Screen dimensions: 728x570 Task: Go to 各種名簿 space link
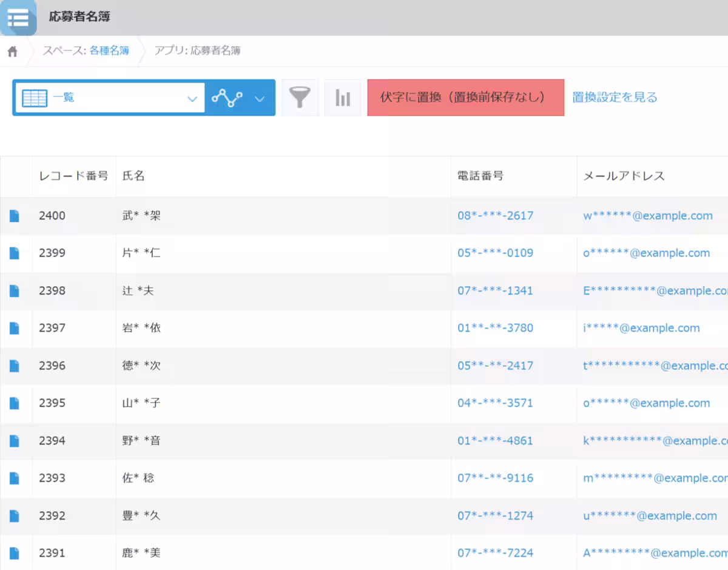(x=109, y=51)
